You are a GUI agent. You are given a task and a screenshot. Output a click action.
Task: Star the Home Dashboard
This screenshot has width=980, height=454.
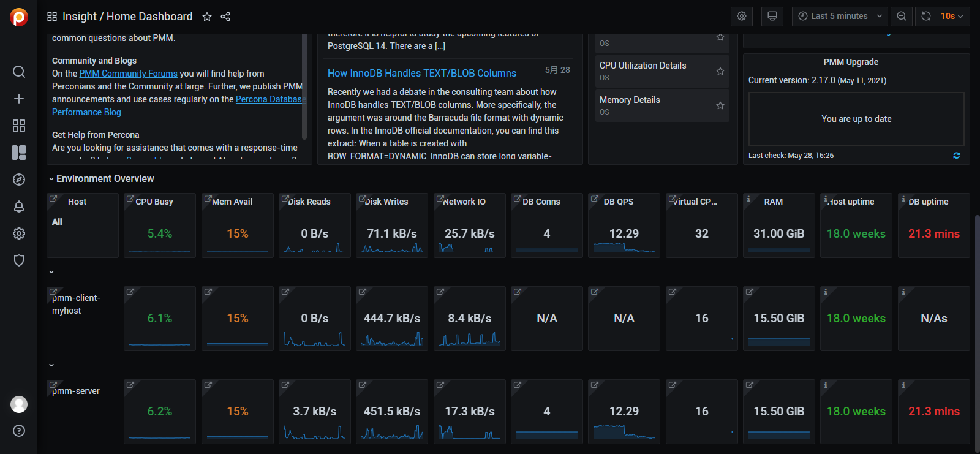pos(207,17)
